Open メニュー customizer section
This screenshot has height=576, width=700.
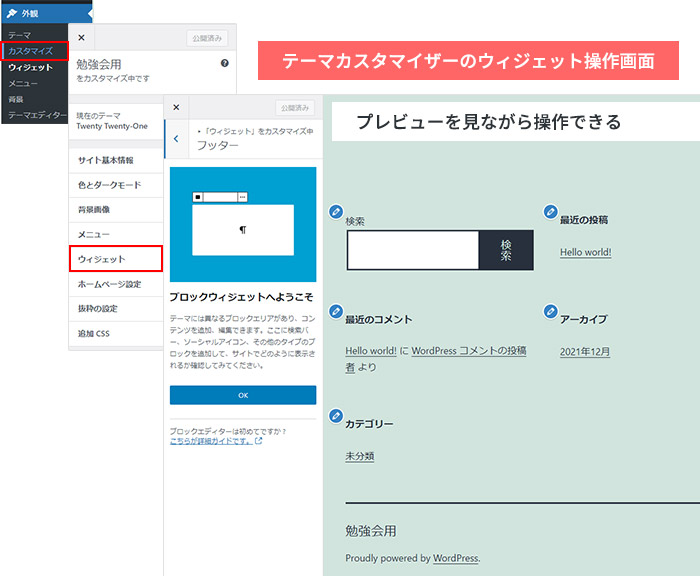click(116, 234)
